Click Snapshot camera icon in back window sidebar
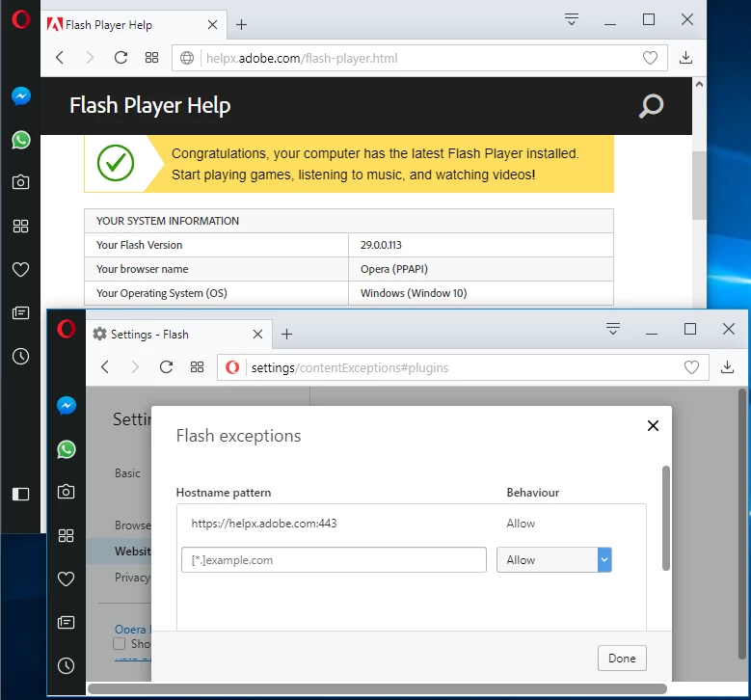This screenshot has width=751, height=700. [x=20, y=182]
